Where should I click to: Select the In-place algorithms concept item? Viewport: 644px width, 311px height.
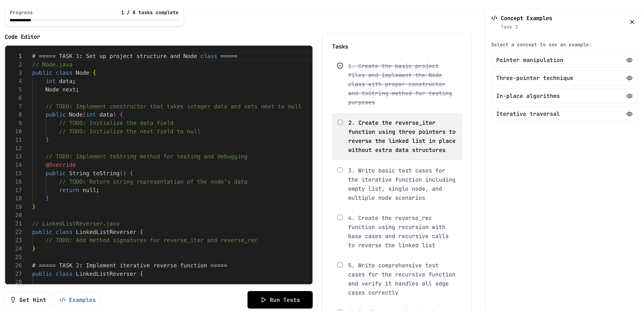tap(528, 96)
